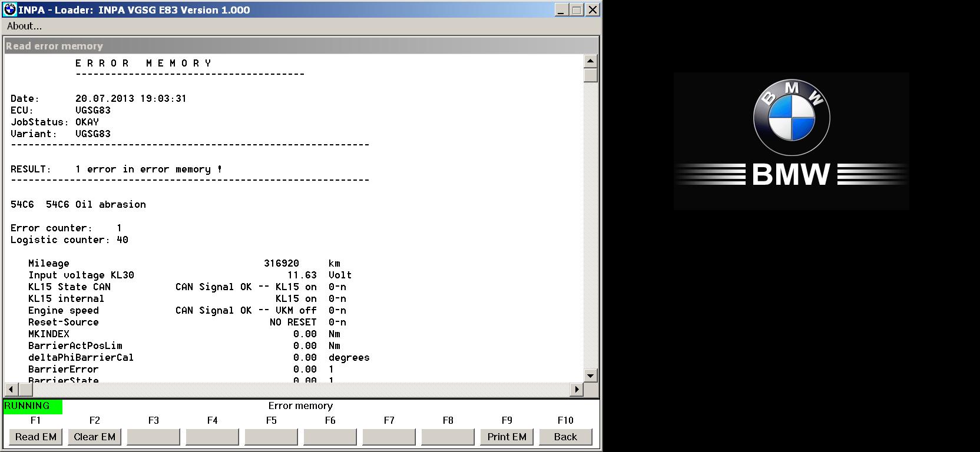
Task: Click the F9 key label
Action: 507,420
